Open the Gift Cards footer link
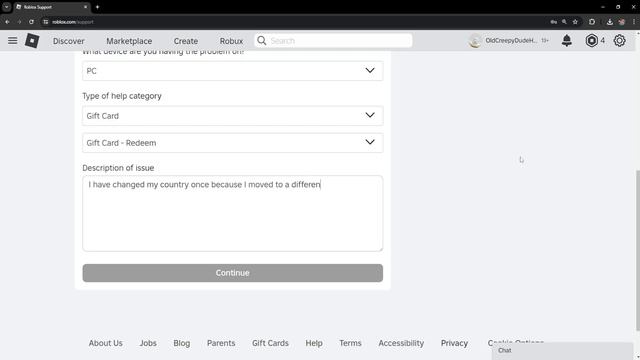The image size is (640, 360). pyautogui.click(x=270, y=343)
